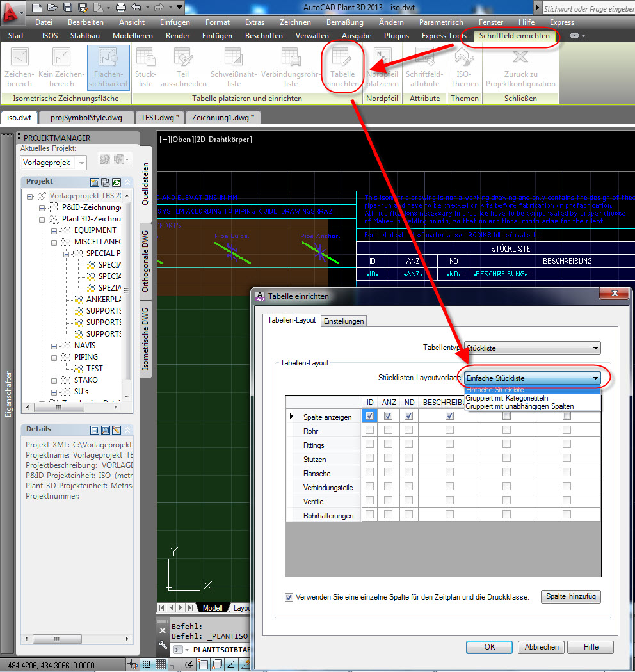Image resolution: width=635 pixels, height=672 pixels.
Task: Collapse the PIPING folder node
Action: click(54, 358)
